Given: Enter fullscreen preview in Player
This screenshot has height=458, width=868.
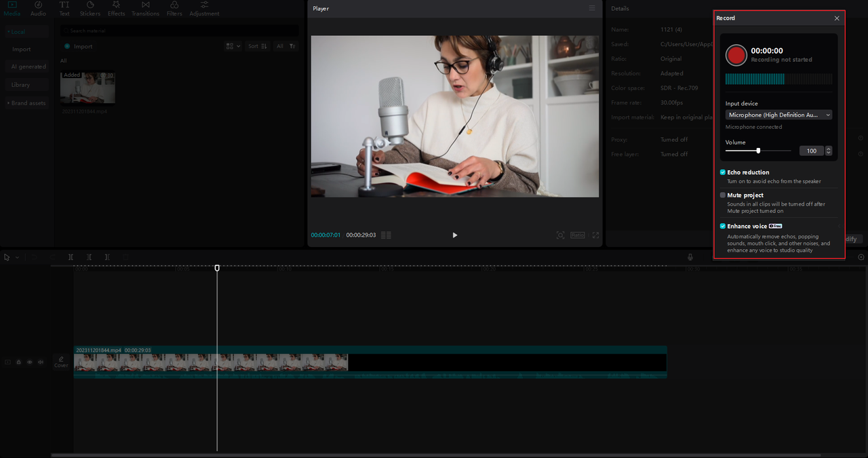Looking at the screenshot, I should pos(595,235).
